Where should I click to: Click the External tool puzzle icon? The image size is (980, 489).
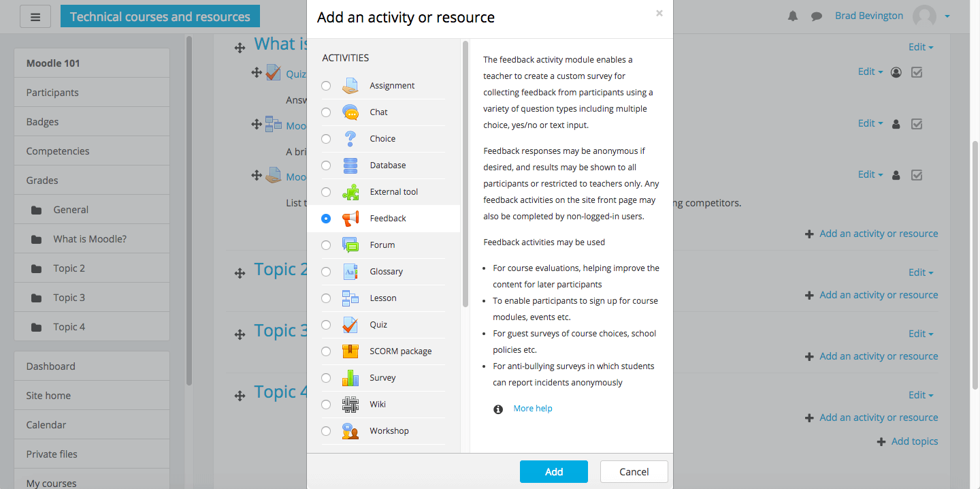pyautogui.click(x=350, y=192)
